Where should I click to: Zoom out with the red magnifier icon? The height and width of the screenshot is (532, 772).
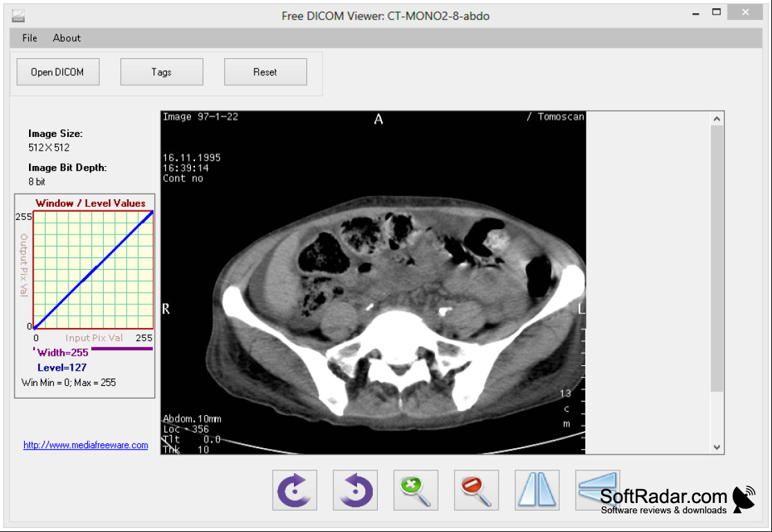[476, 490]
